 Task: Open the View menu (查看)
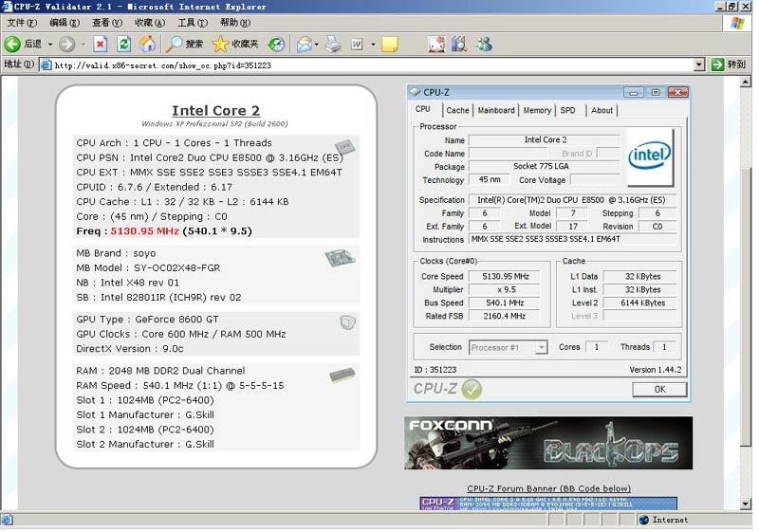[107, 23]
